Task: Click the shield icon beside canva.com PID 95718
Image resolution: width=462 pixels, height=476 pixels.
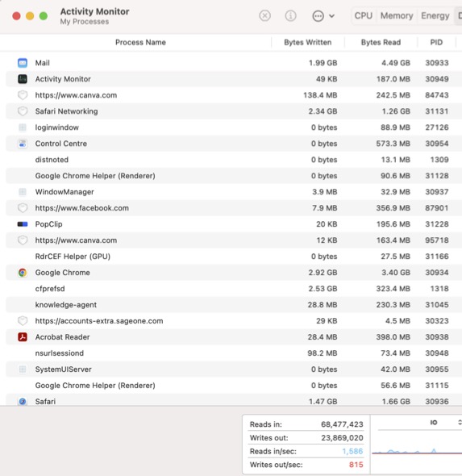Action: (23, 240)
